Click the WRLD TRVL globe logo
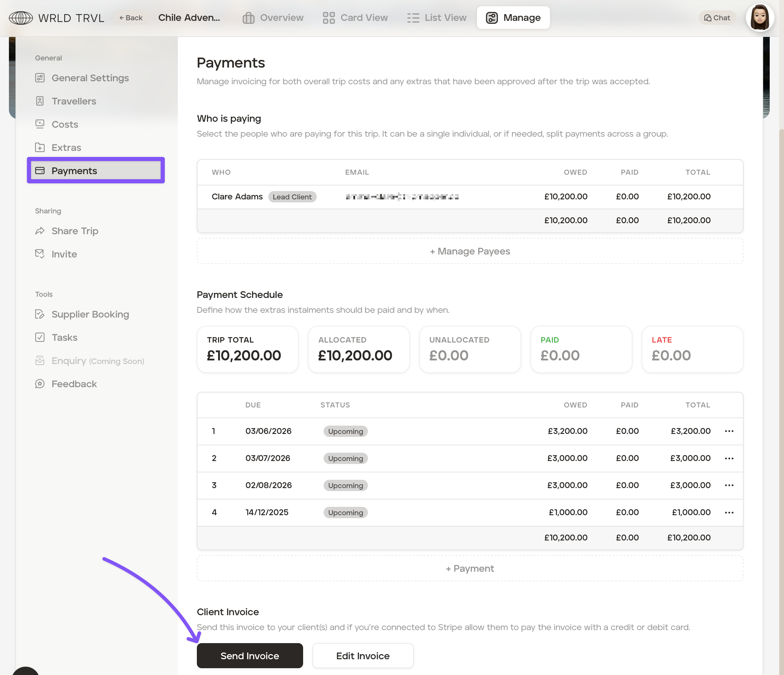This screenshot has height=675, width=784. coord(21,18)
